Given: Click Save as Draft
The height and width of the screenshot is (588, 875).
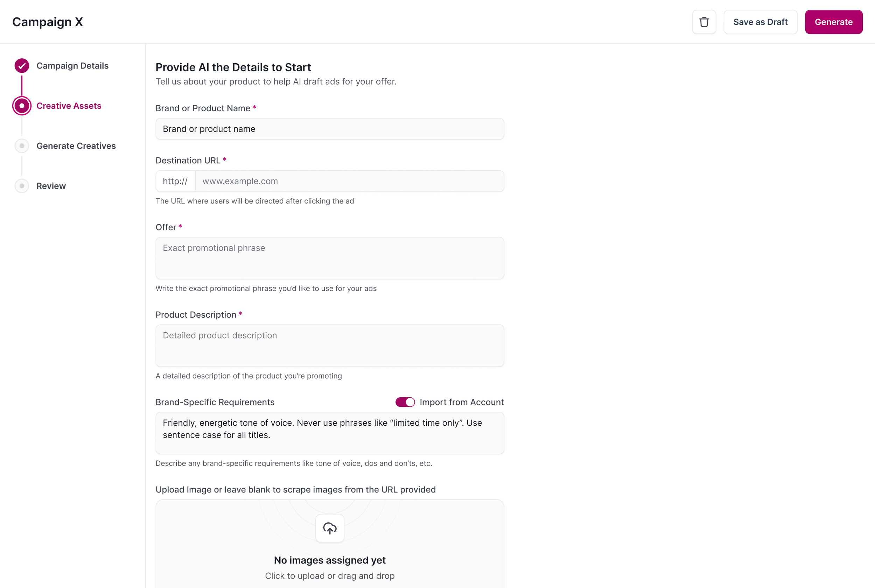Looking at the screenshot, I should 760,22.
